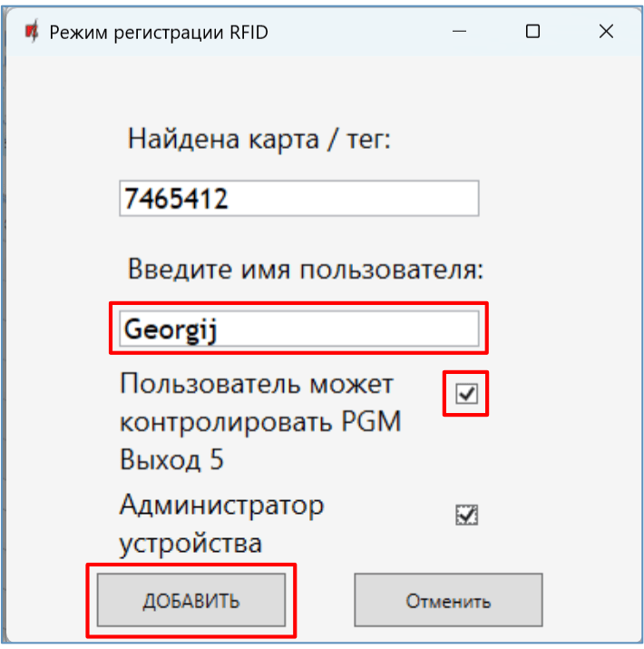The height and width of the screenshot is (649, 644).
Task: Click empty space right of Georgij in the field
Action: click(x=363, y=329)
